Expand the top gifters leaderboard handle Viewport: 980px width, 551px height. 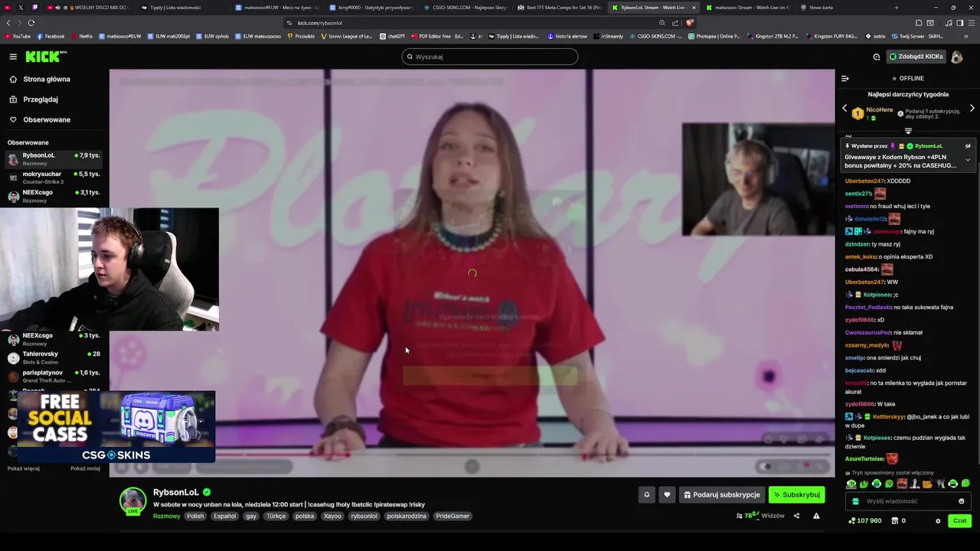908,131
